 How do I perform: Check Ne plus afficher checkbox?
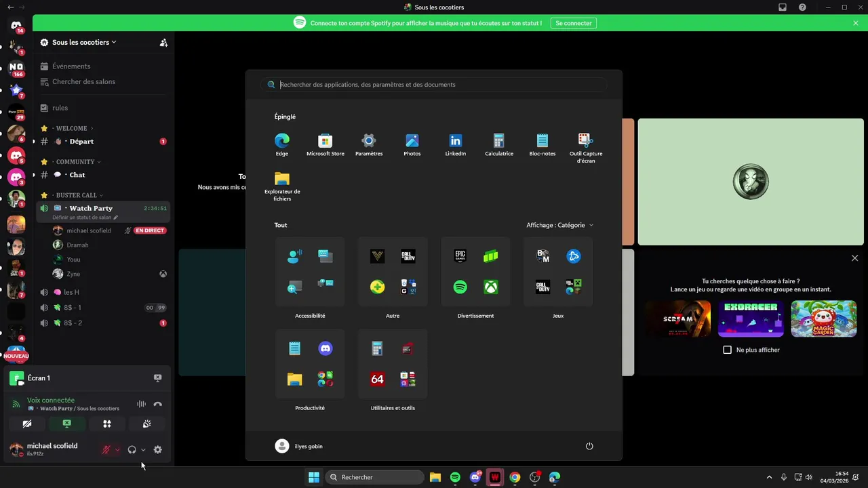728,350
